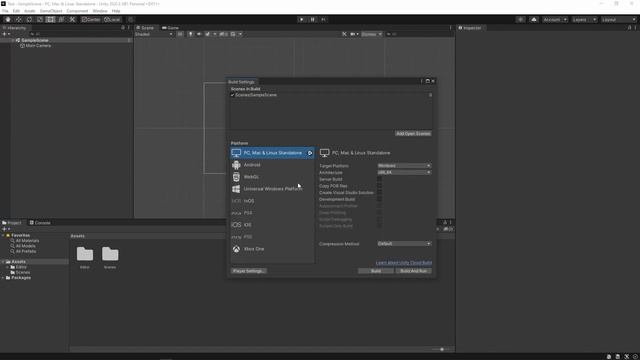The image size is (640, 360).
Task: Open Target Platform dropdown
Action: click(404, 166)
